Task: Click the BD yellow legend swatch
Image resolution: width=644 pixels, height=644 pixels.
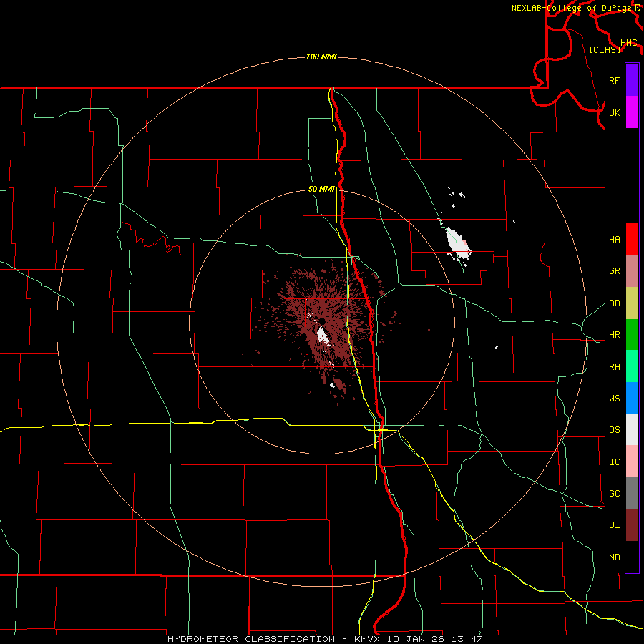Action: (x=632, y=303)
